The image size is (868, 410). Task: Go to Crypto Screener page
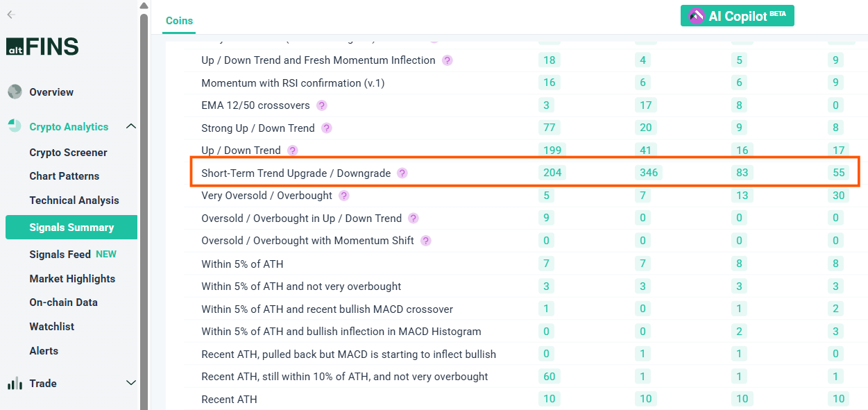[68, 153]
